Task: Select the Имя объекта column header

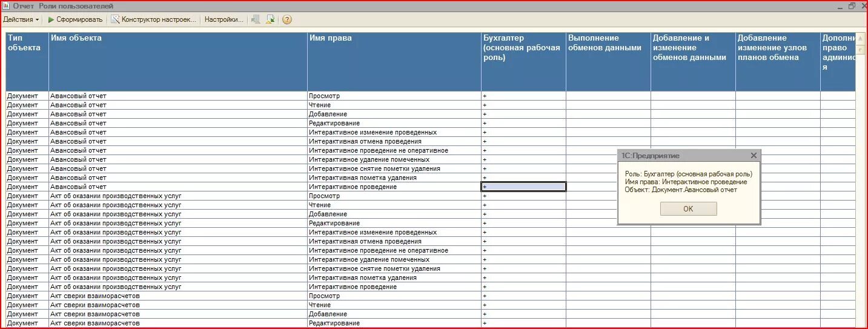Action: [x=178, y=62]
